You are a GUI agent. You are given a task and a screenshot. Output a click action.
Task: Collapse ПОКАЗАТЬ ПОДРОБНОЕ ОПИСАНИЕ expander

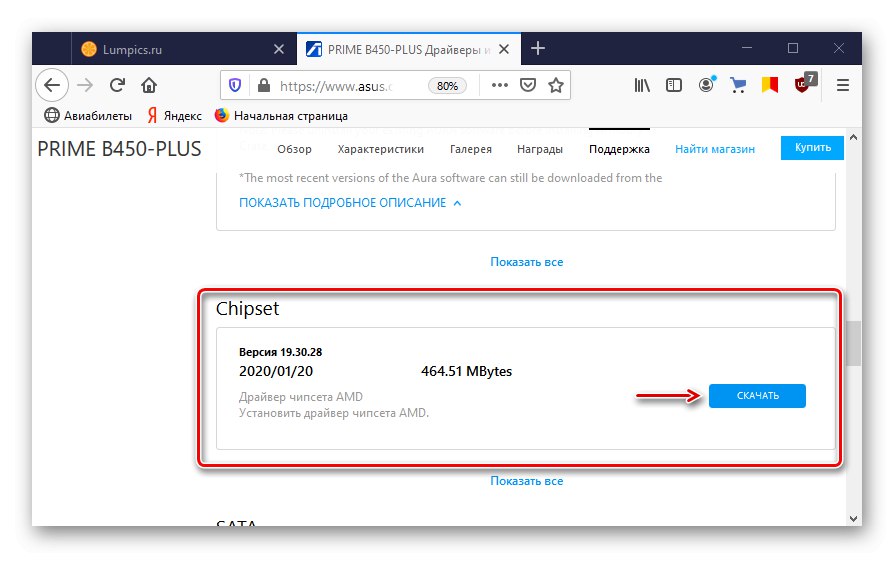(350, 203)
